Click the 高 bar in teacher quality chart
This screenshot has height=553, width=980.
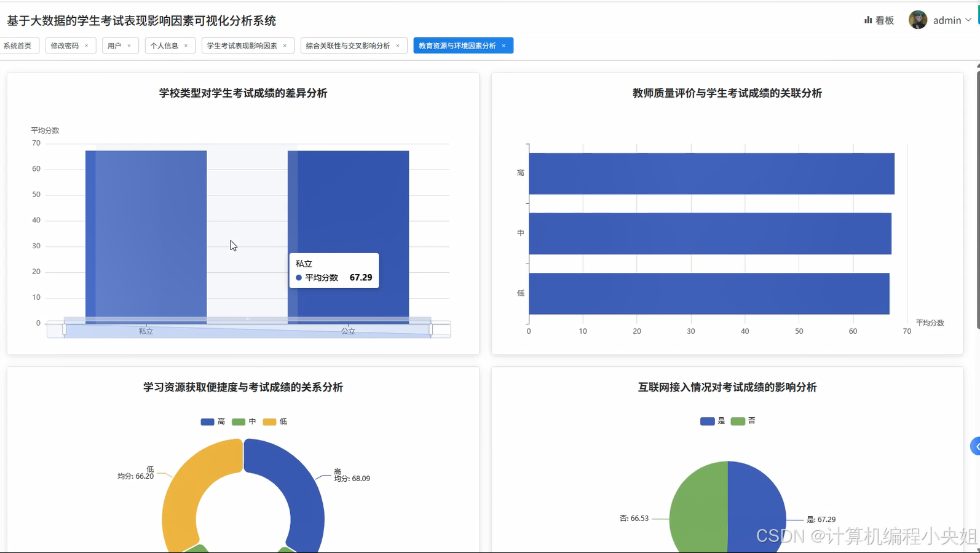(711, 173)
